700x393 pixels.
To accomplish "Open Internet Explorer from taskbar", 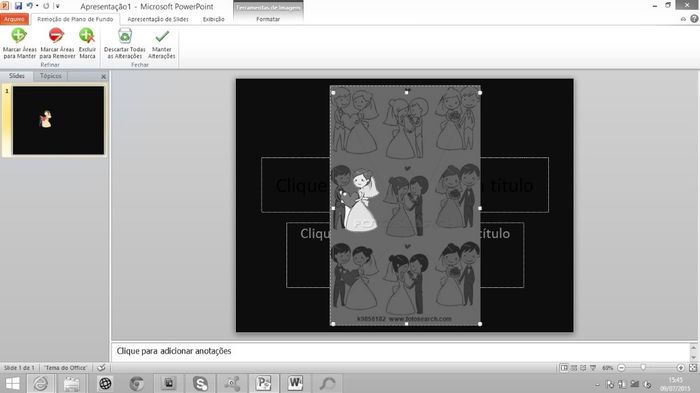I will (x=41, y=384).
